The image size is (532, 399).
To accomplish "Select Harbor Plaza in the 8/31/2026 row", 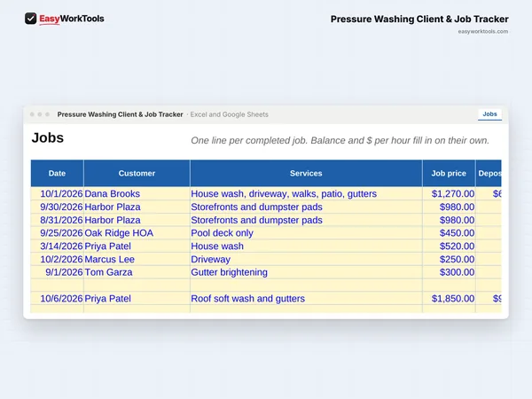I will click(137, 220).
